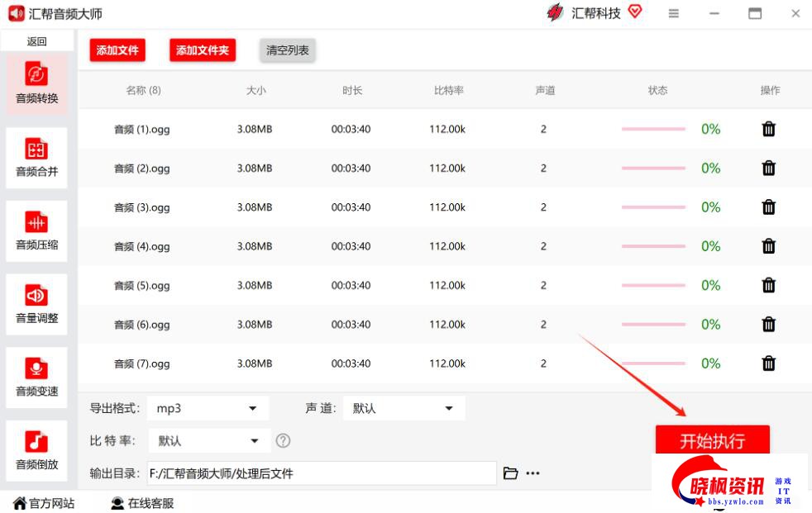
Task: Click the 汇帮音频大师 app logo icon
Action: tap(16, 13)
